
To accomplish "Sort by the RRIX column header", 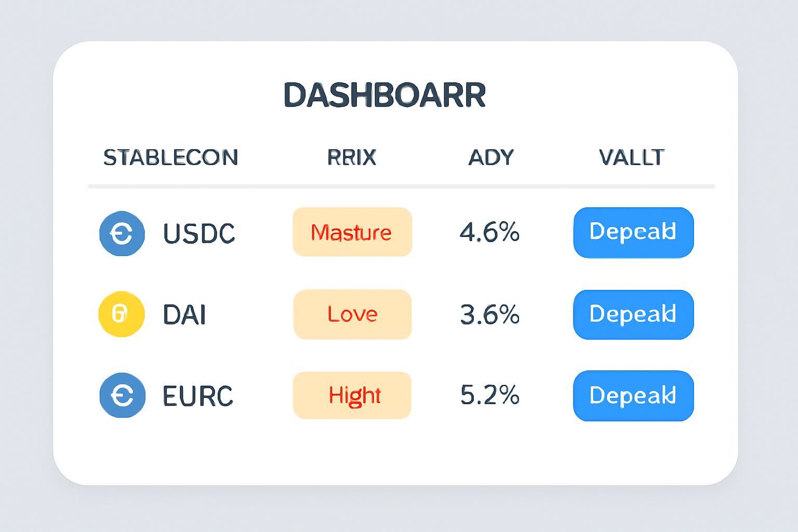I will (352, 157).
